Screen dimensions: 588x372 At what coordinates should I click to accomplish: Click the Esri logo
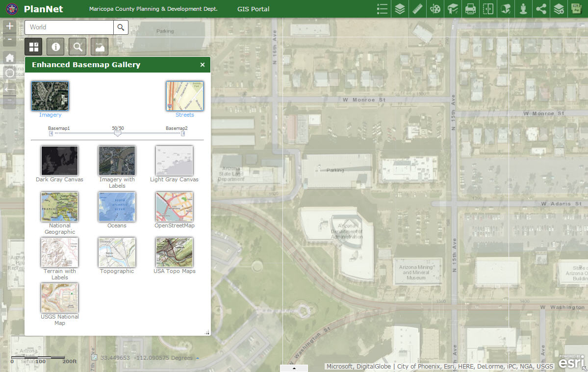[571, 362]
